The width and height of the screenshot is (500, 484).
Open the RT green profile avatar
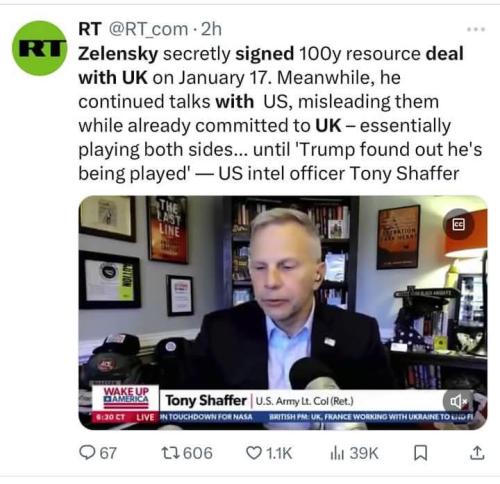pos(40,48)
